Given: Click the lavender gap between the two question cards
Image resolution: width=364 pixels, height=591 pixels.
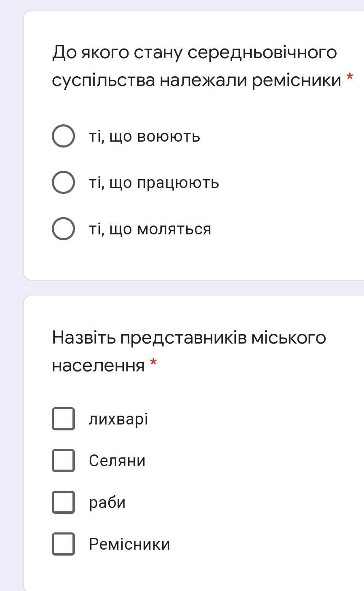Looking at the screenshot, I should [194, 288].
